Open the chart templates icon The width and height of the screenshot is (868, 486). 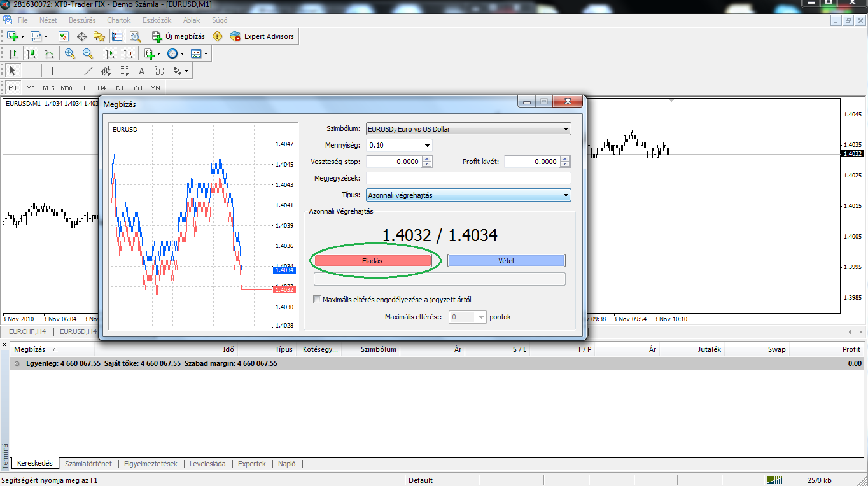(196, 54)
